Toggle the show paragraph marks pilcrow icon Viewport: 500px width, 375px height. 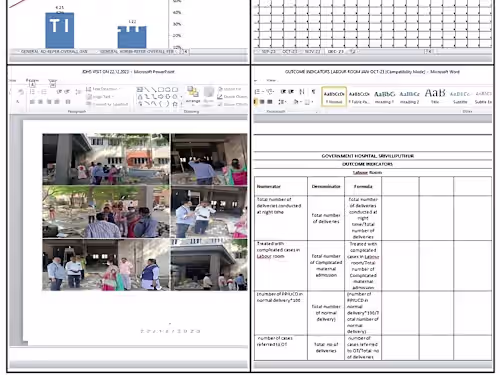(313, 91)
